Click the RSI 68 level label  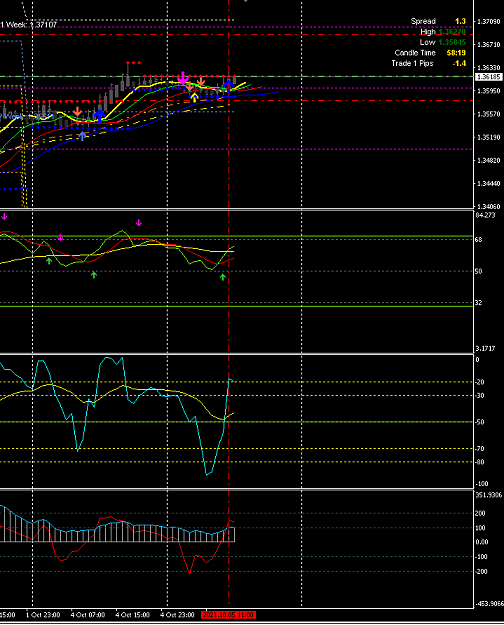(478, 240)
